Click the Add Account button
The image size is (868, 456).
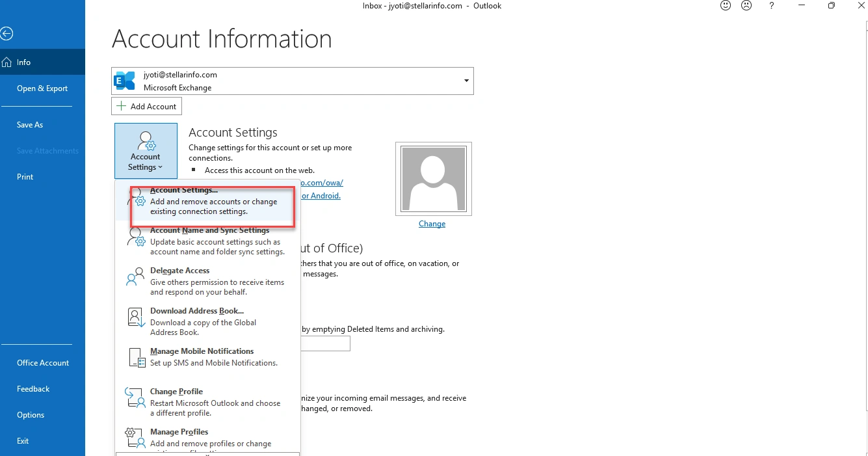pyautogui.click(x=146, y=105)
